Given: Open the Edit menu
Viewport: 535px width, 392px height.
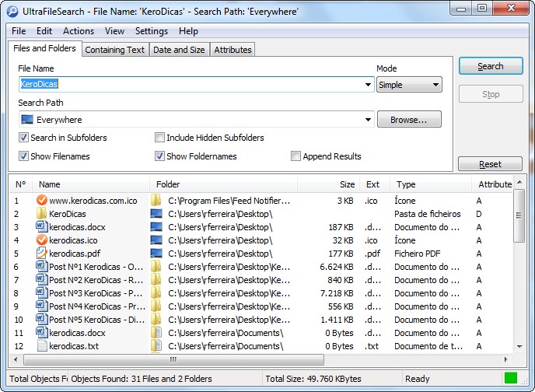Looking at the screenshot, I should [x=44, y=31].
